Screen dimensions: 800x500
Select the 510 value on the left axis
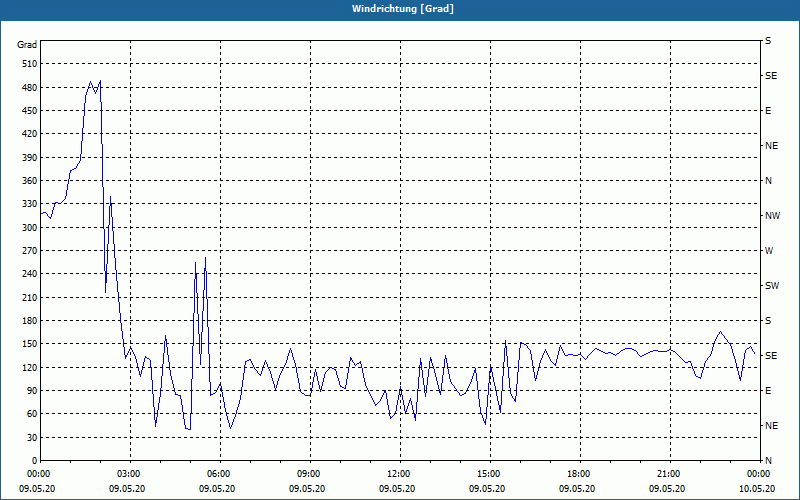30,64
